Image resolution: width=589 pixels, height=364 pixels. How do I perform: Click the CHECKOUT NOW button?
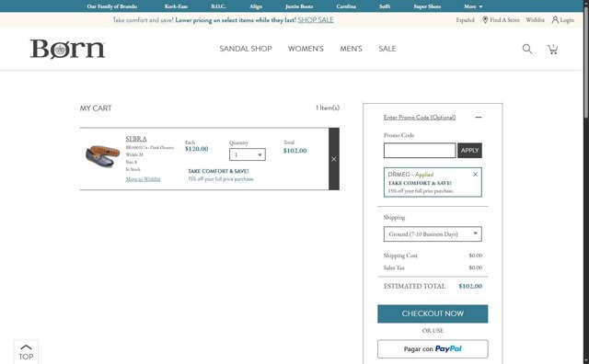[433, 313]
